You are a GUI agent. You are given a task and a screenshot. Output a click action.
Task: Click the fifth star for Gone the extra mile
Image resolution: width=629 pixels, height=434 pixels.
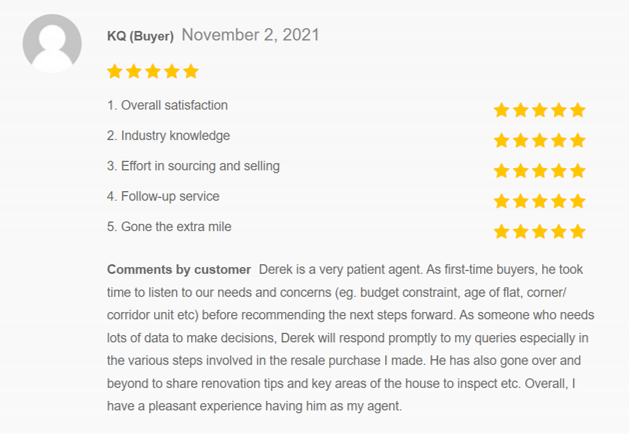pyautogui.click(x=577, y=232)
